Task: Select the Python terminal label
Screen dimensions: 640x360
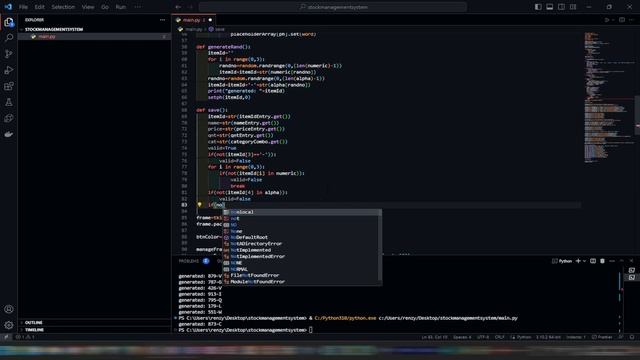Action: [562, 261]
